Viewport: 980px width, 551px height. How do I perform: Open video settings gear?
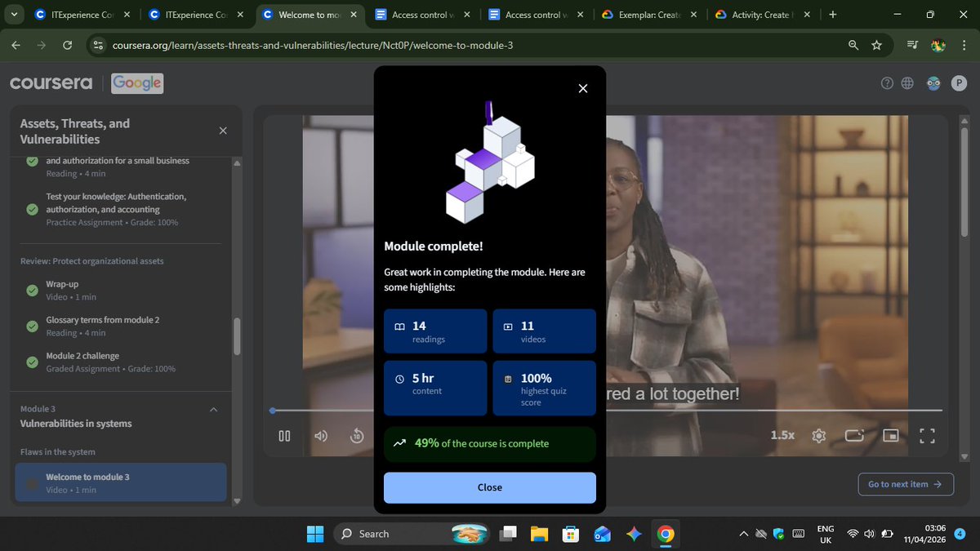click(818, 436)
